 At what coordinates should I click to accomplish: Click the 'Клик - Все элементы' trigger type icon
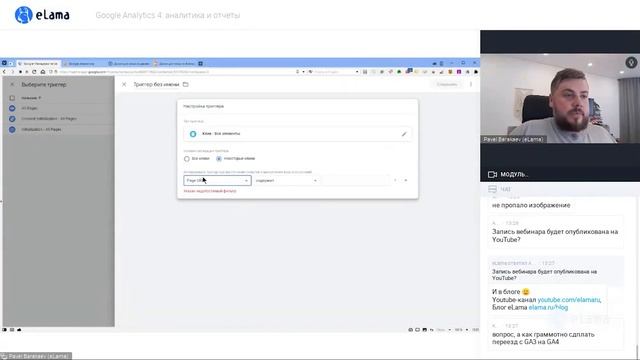[193, 134]
